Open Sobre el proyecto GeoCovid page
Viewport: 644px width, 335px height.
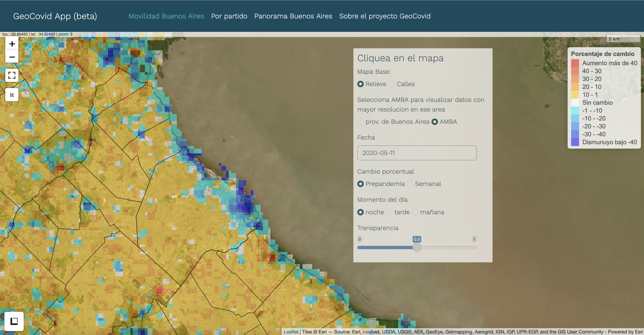(385, 16)
